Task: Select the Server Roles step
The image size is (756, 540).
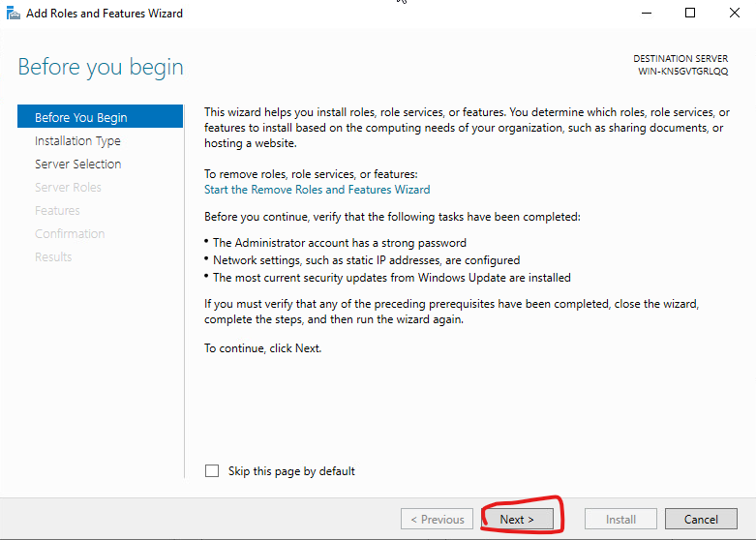Action: (x=68, y=187)
